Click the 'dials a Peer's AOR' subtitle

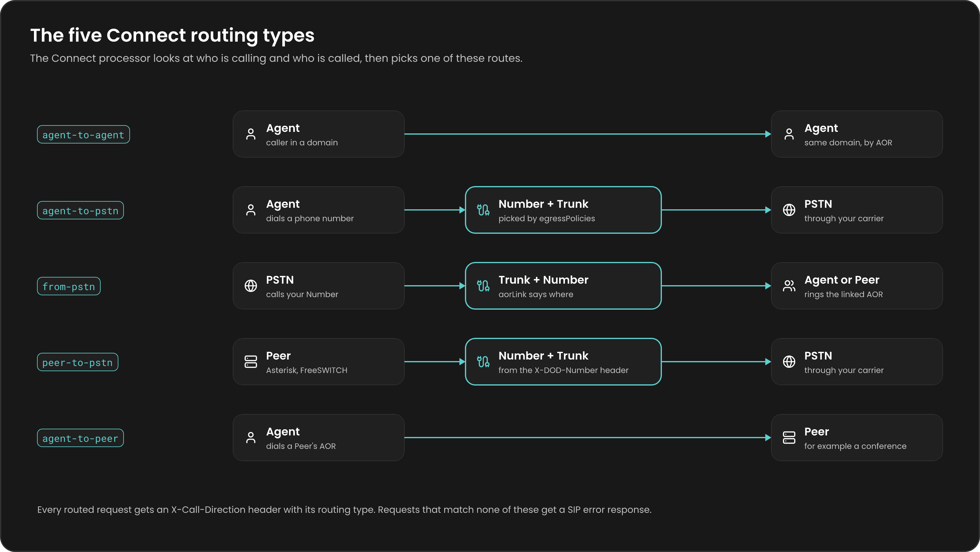(x=301, y=446)
